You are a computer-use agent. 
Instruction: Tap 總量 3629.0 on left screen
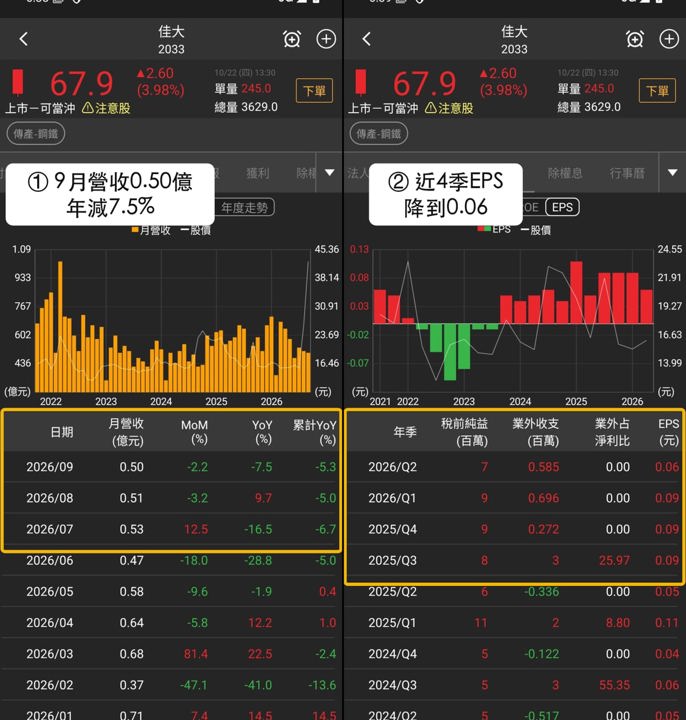click(x=246, y=107)
